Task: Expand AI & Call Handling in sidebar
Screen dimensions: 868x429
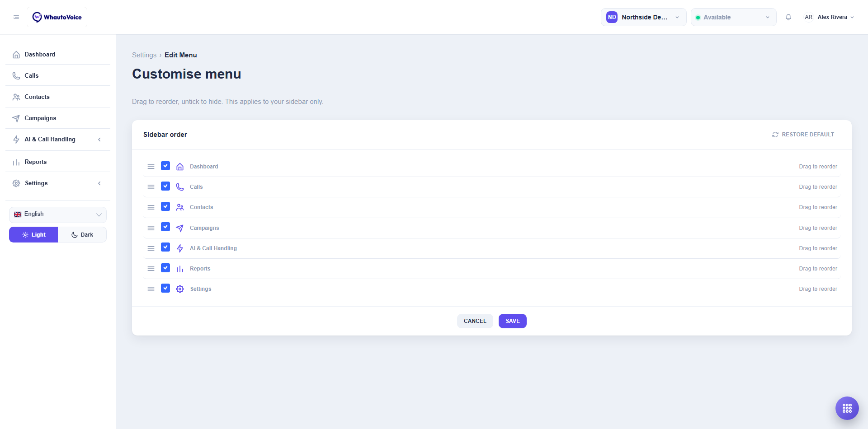Action: 58,140
